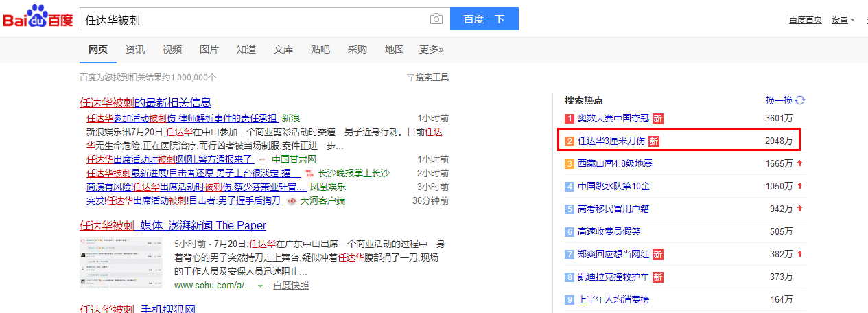Open the 百度首页 link
868x313 pixels.
[x=805, y=19]
